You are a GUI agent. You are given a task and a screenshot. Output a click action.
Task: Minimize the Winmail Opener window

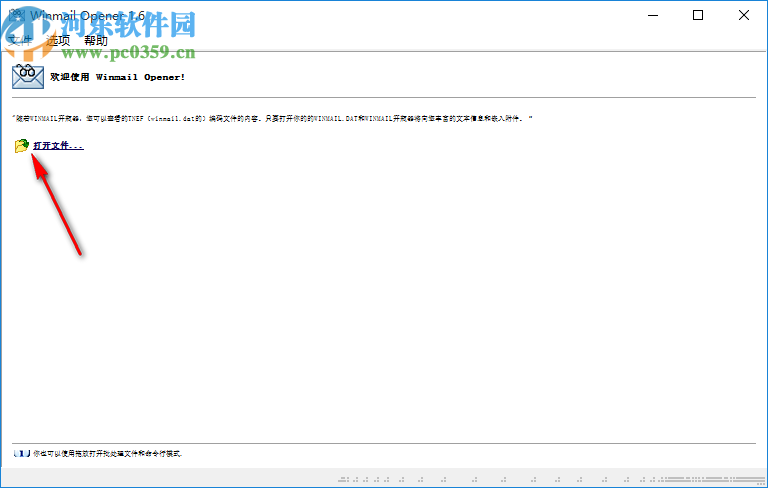653,15
